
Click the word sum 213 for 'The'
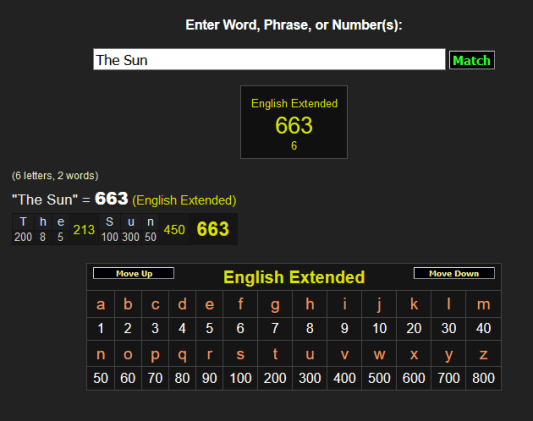point(84,230)
